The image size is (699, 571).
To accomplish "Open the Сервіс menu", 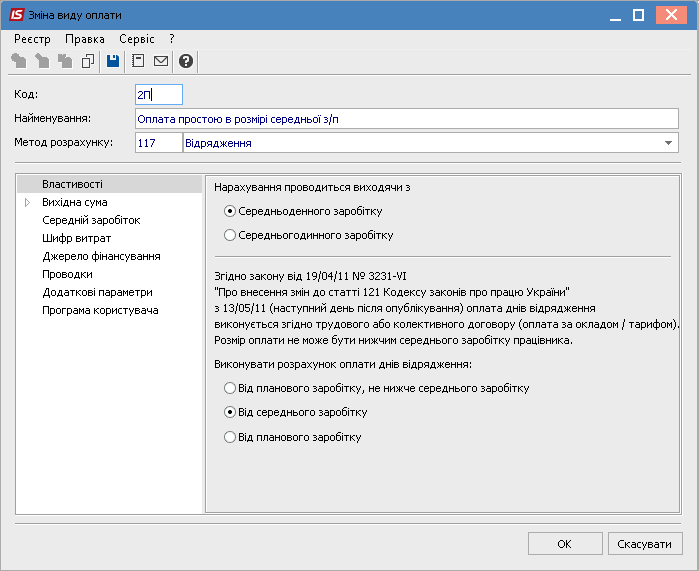I will 137,39.
